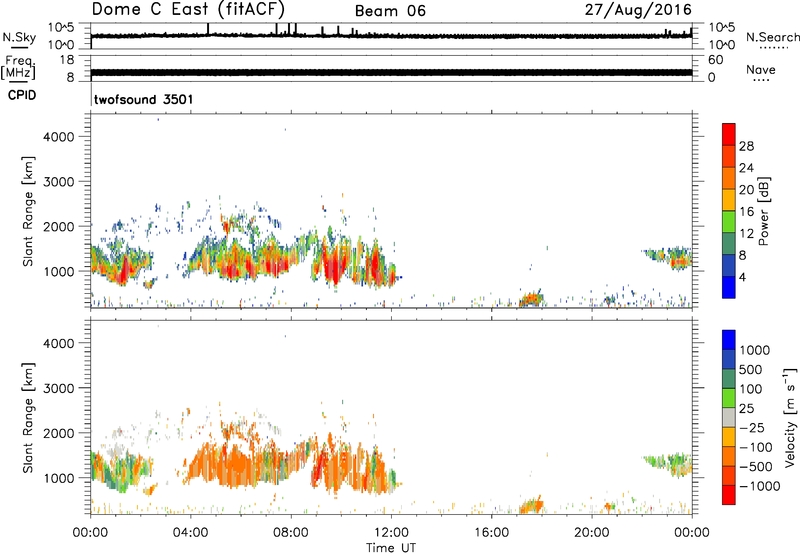This screenshot has height=554, width=800.
Task: Click the '20:00' time axis tick label
Action: point(592,533)
